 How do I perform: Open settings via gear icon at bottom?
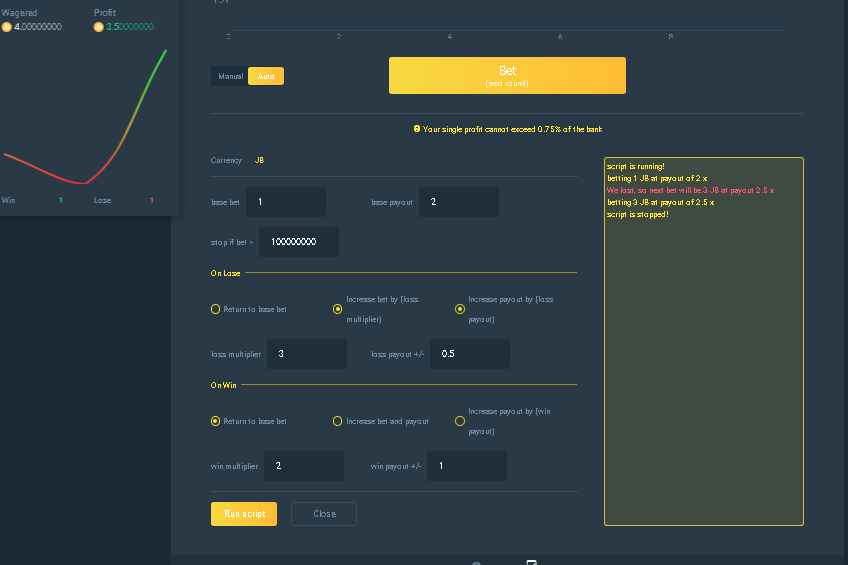click(476, 563)
